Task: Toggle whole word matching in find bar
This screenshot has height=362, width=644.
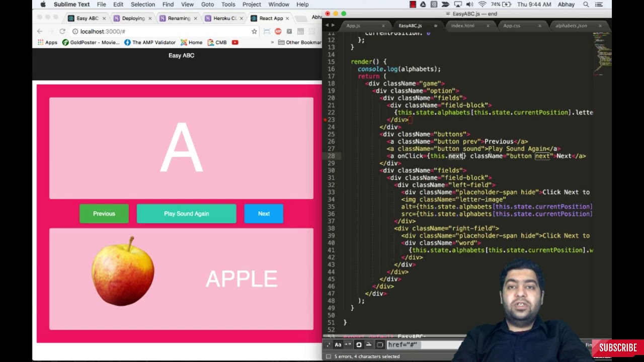Action: 348,345
